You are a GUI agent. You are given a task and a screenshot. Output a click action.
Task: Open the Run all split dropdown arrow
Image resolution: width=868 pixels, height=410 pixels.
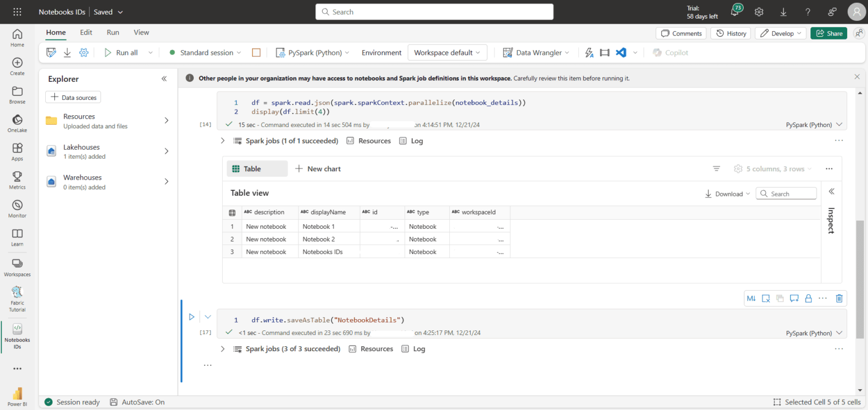coord(150,53)
